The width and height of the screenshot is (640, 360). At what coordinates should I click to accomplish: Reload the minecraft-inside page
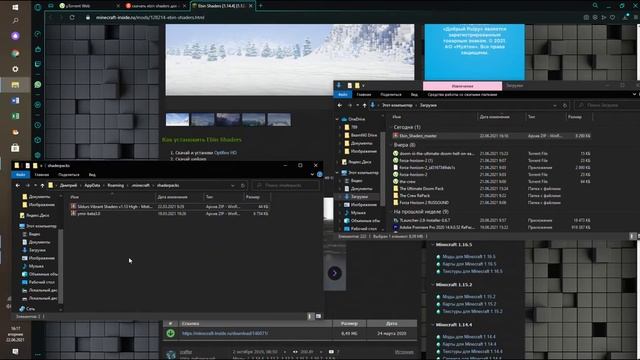[x=72, y=18]
